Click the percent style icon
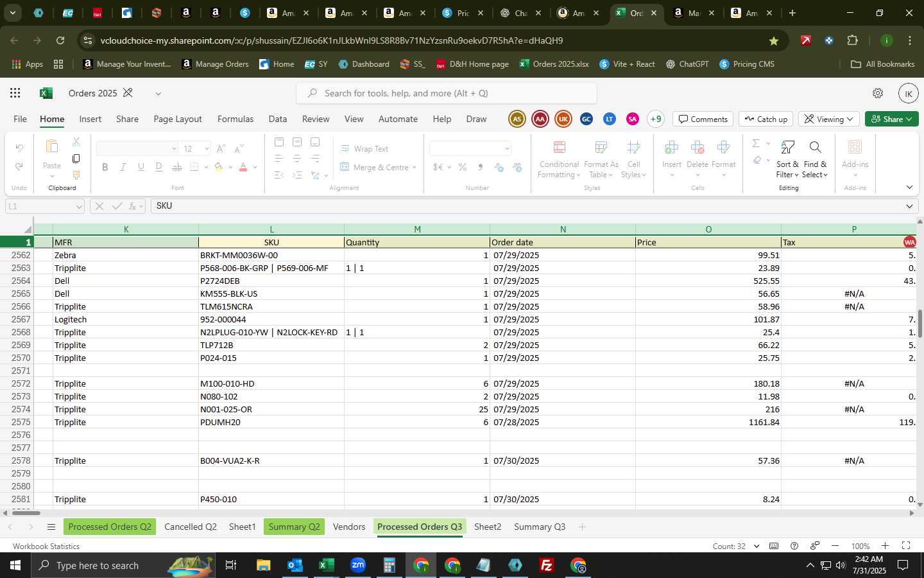Screen dimensions: 924x578 click(462, 167)
